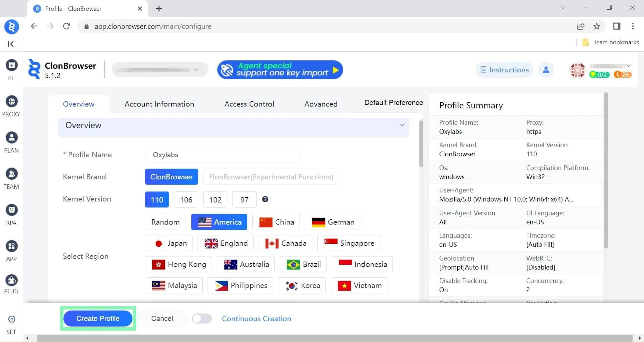Select FlonBrowser experimental kernel brand
Image resolution: width=644 pixels, height=342 pixels.
[x=271, y=177]
